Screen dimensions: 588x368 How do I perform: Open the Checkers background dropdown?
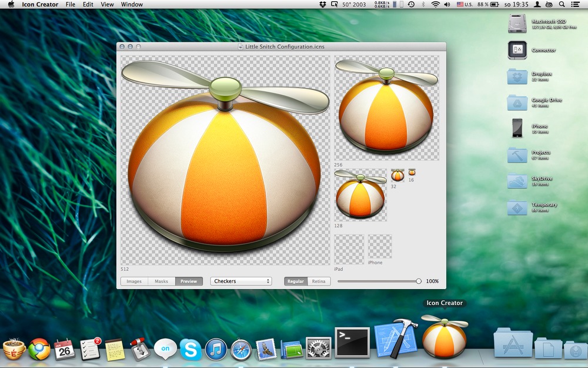click(x=240, y=281)
